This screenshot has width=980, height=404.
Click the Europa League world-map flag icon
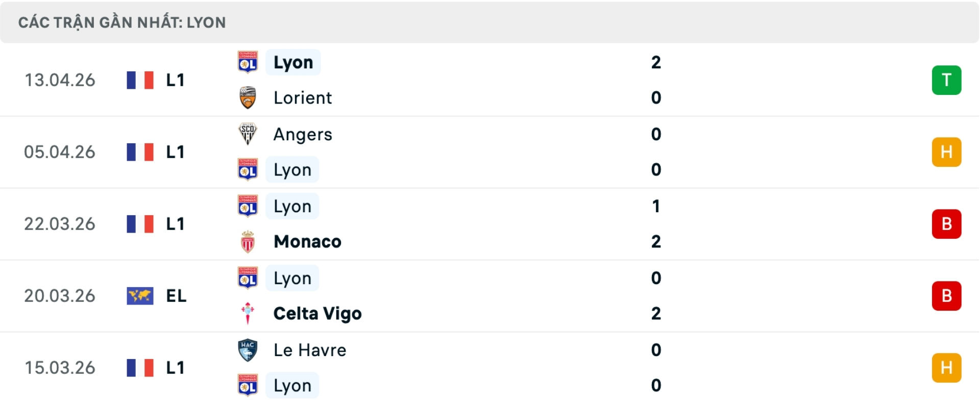(140, 296)
